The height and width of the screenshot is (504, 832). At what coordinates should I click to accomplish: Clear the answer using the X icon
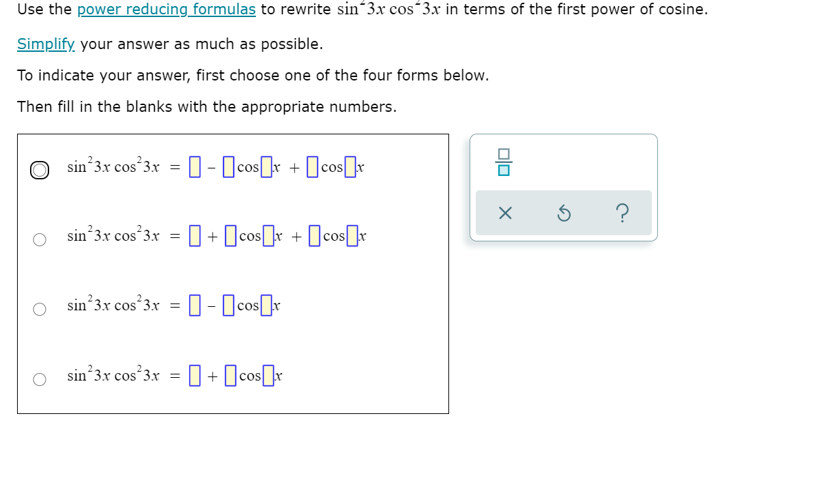pos(504,213)
